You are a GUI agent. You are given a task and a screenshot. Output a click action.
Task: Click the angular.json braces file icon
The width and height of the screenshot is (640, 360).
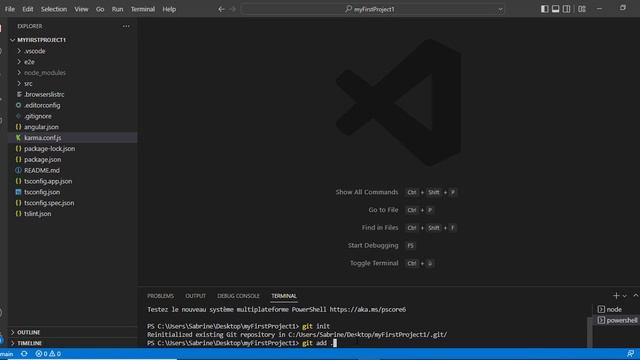tap(18, 127)
